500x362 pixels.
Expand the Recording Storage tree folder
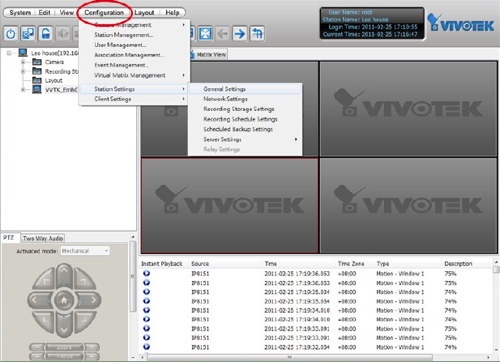(x=23, y=71)
